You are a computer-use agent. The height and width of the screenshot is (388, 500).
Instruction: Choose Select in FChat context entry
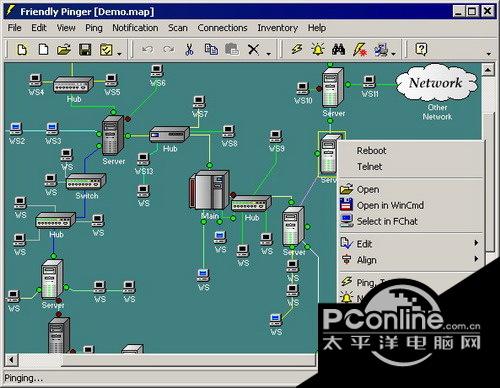pyautogui.click(x=411, y=221)
